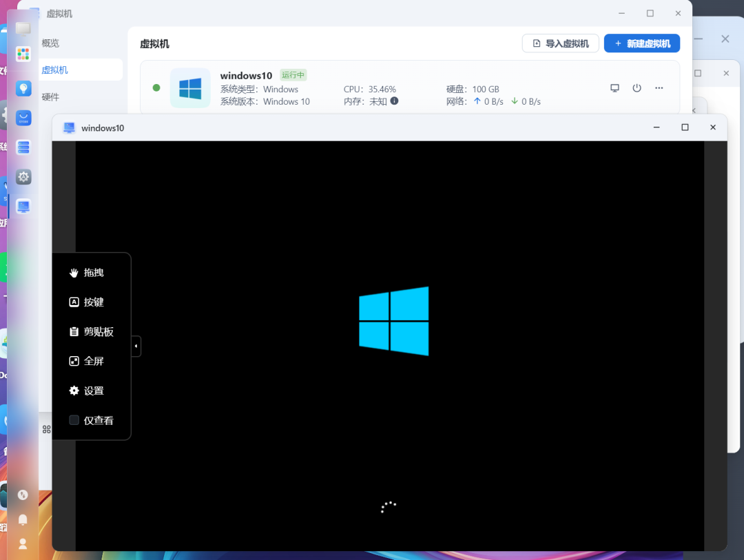
Task: Click 新建虚拟机 create button
Action: coord(642,43)
